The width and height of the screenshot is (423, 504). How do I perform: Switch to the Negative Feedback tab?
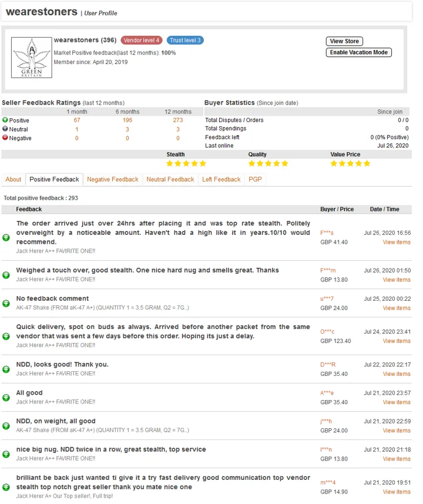112,179
